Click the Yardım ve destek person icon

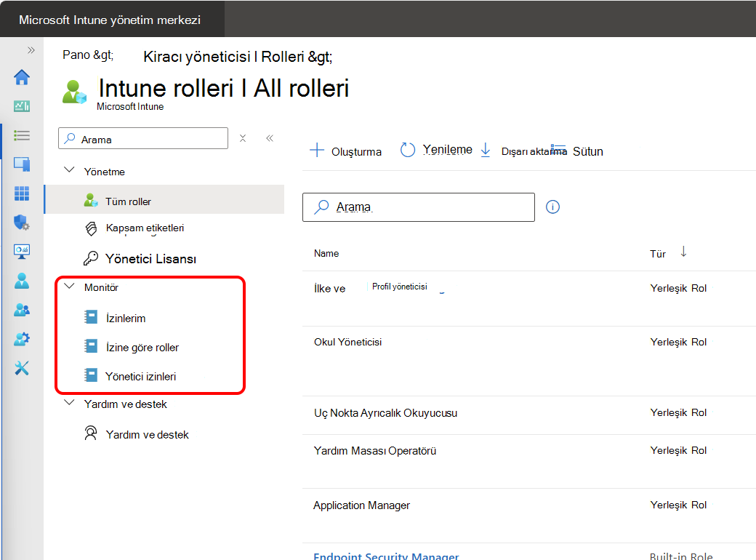[x=91, y=433]
